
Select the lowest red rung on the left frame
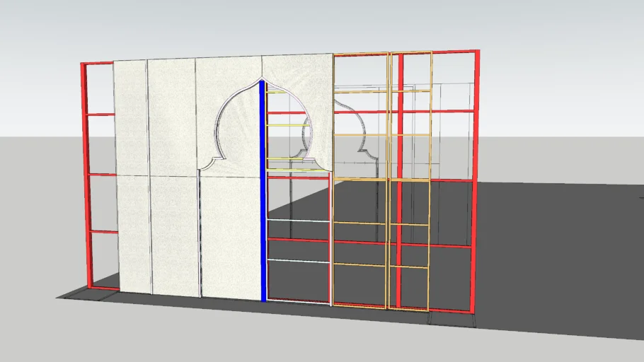click(103, 231)
